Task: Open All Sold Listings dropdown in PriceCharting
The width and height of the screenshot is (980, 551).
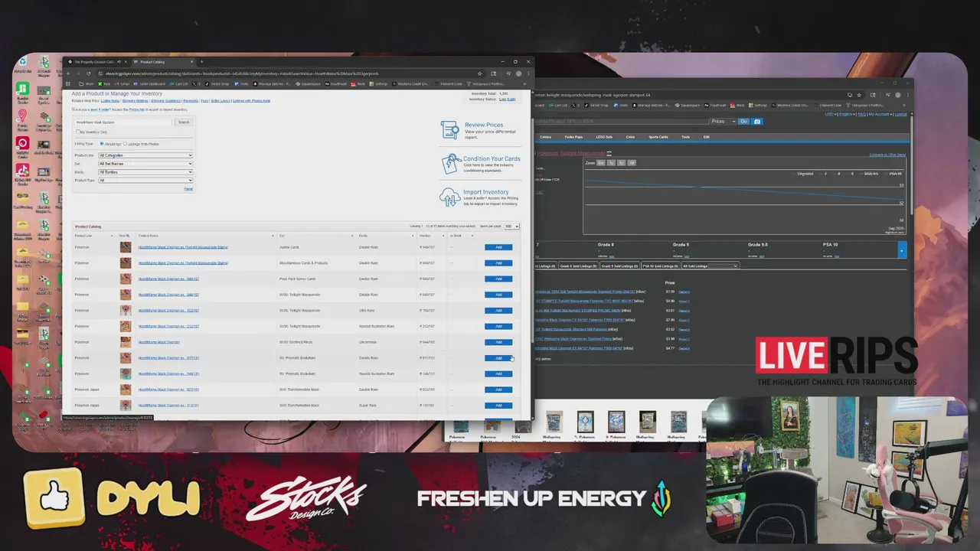Action: tap(710, 266)
